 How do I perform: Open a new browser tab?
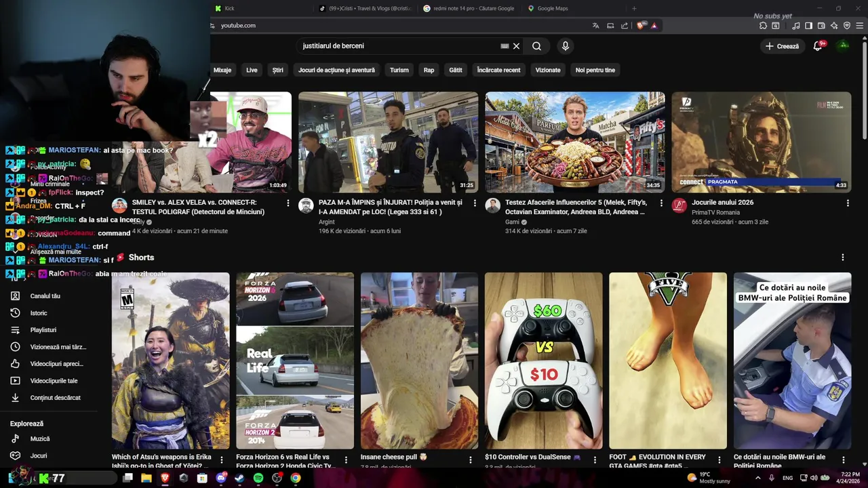click(x=634, y=8)
